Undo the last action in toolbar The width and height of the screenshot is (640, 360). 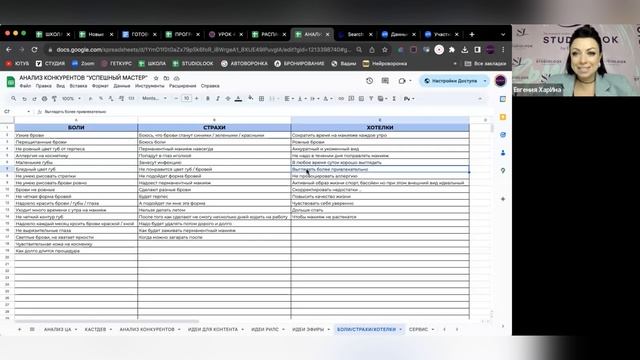[24, 98]
